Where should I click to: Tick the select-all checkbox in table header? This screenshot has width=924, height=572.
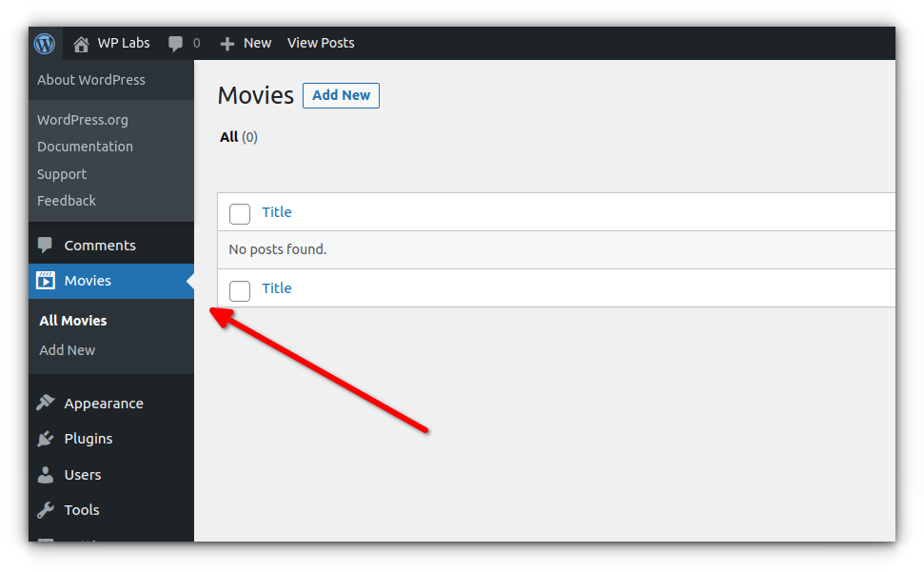pyautogui.click(x=240, y=214)
